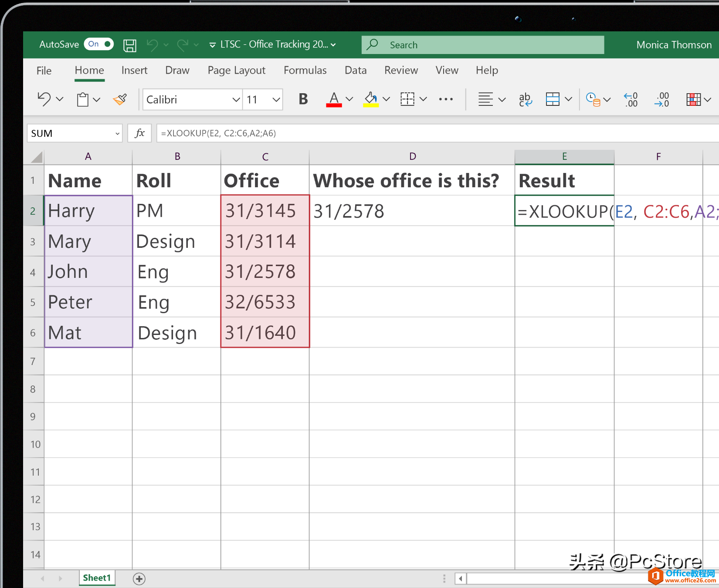This screenshot has width=719, height=588.
Task: Click the Number Format icon
Action: (x=593, y=99)
